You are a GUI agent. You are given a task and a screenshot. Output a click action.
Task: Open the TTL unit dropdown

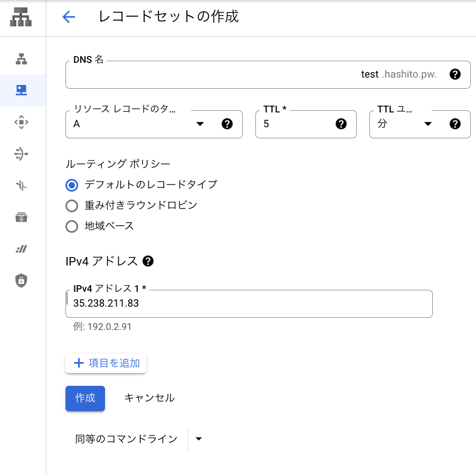click(x=427, y=124)
